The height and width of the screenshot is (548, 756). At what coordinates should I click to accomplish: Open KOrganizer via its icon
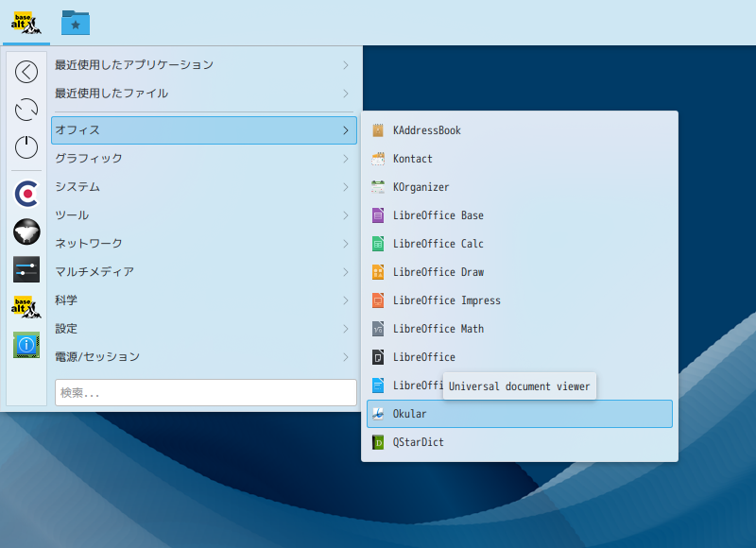378,187
